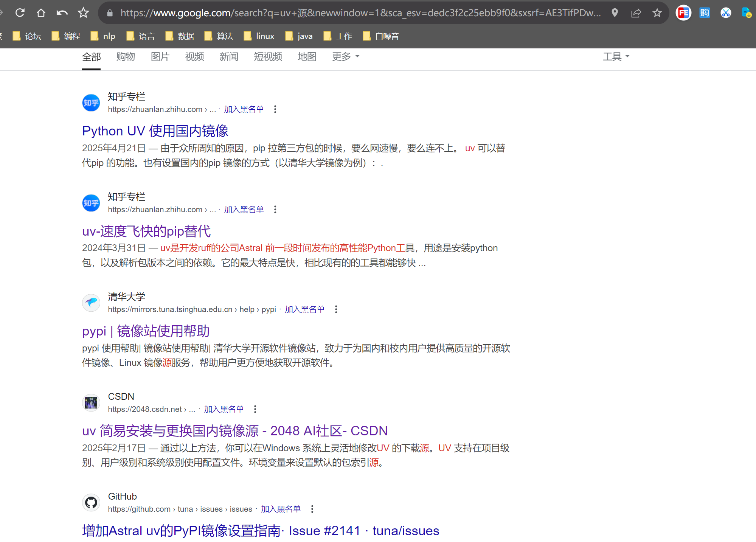Click the home button in the toolbar
The height and width of the screenshot is (542, 756).
(41, 12)
